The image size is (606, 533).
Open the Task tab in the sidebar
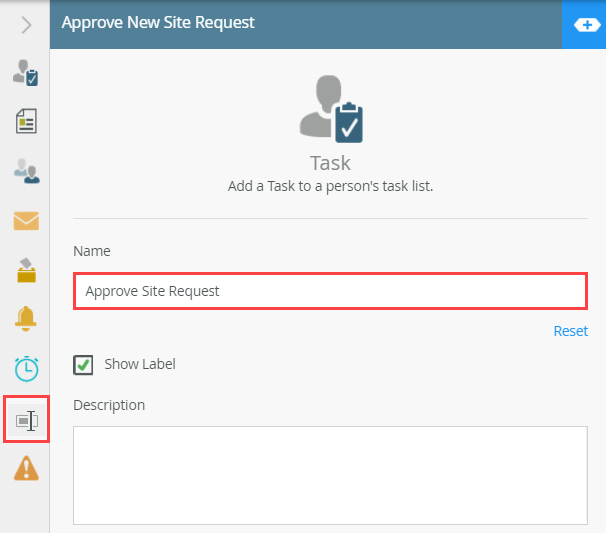[x=26, y=73]
